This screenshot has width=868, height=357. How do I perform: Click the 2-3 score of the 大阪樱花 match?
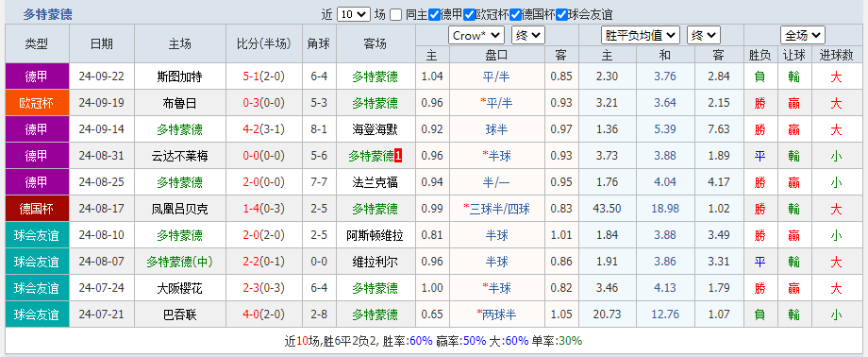coord(251,288)
